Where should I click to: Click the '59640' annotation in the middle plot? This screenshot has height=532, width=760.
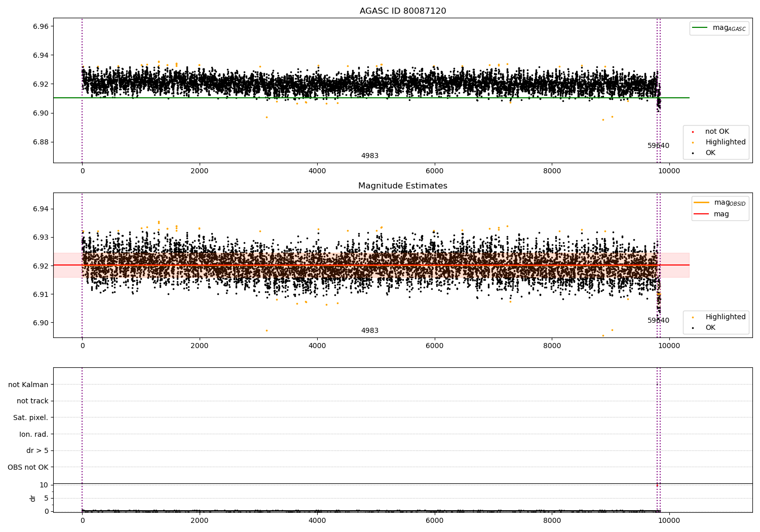pos(658,321)
